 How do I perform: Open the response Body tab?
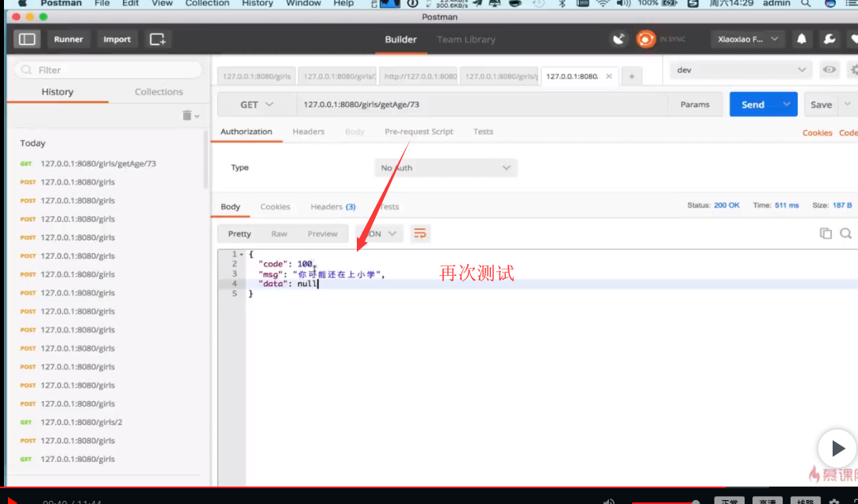pos(231,207)
